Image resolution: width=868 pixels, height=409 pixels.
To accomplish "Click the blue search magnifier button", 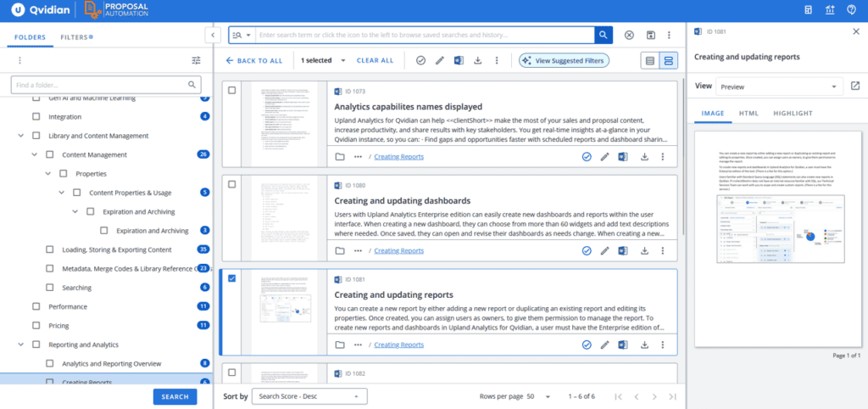I will coord(604,35).
